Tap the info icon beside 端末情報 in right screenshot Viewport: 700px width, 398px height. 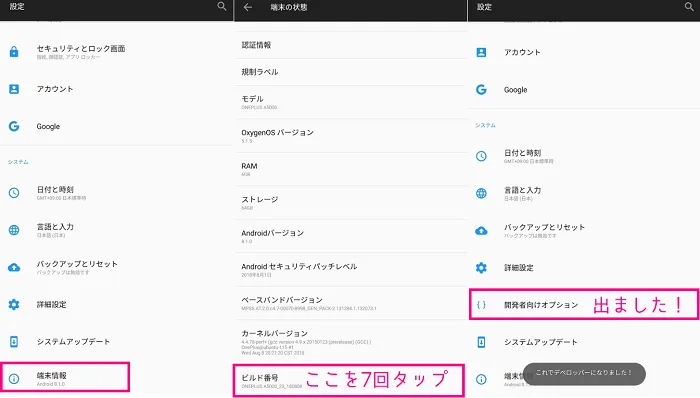point(481,379)
